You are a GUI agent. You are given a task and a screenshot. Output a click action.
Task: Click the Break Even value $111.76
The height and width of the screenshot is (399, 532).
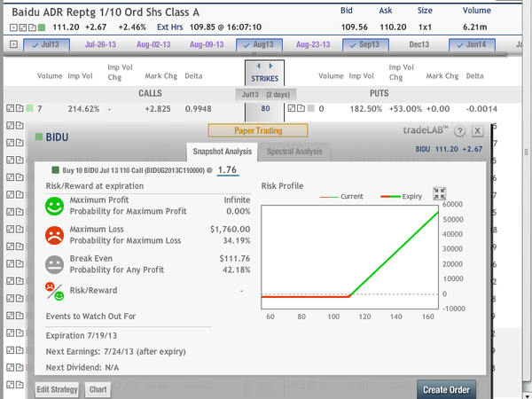pos(234,259)
